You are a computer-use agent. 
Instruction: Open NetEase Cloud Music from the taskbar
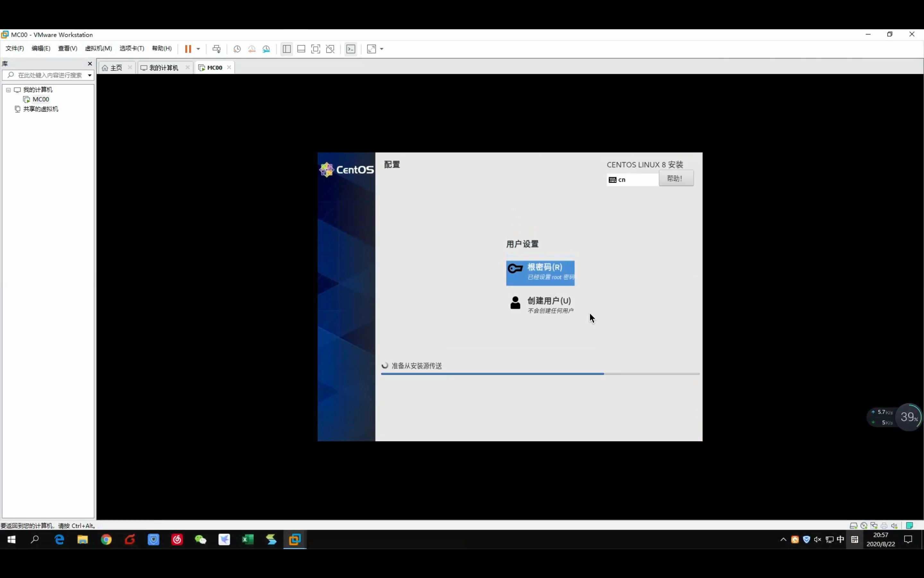[x=177, y=539]
